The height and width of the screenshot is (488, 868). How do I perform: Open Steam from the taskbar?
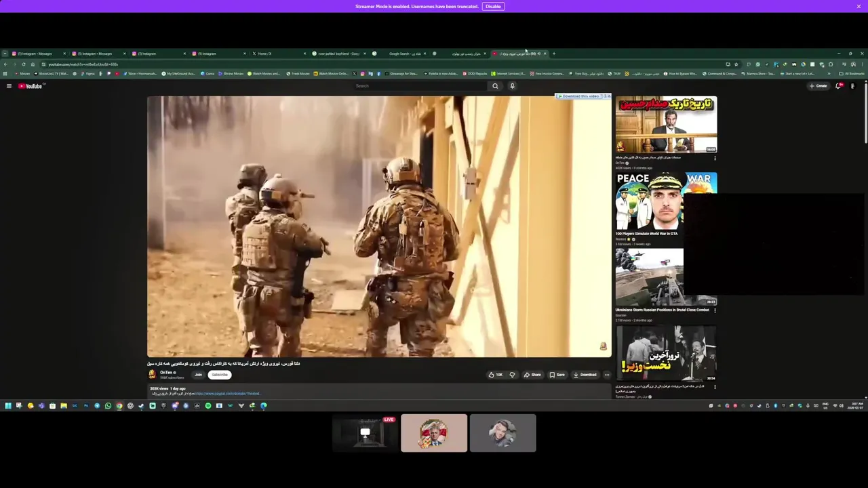pos(141,405)
